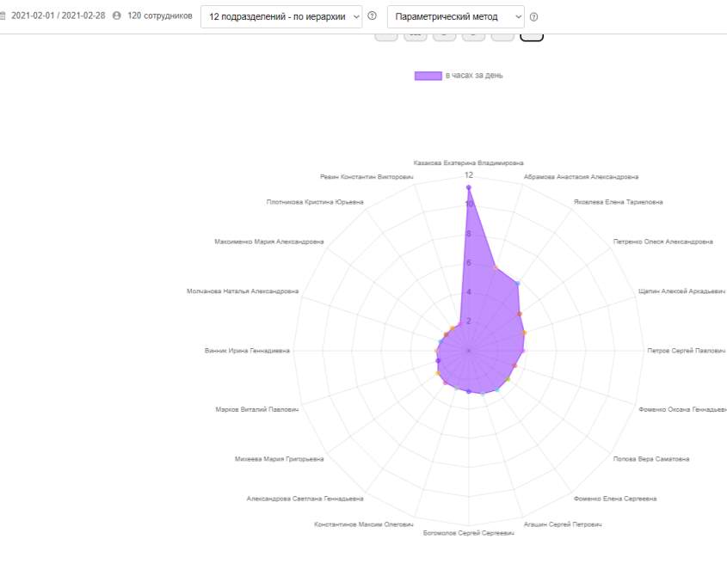Click label Попова Вера Саматовна
The width and height of the screenshot is (727, 588).
(x=651, y=459)
